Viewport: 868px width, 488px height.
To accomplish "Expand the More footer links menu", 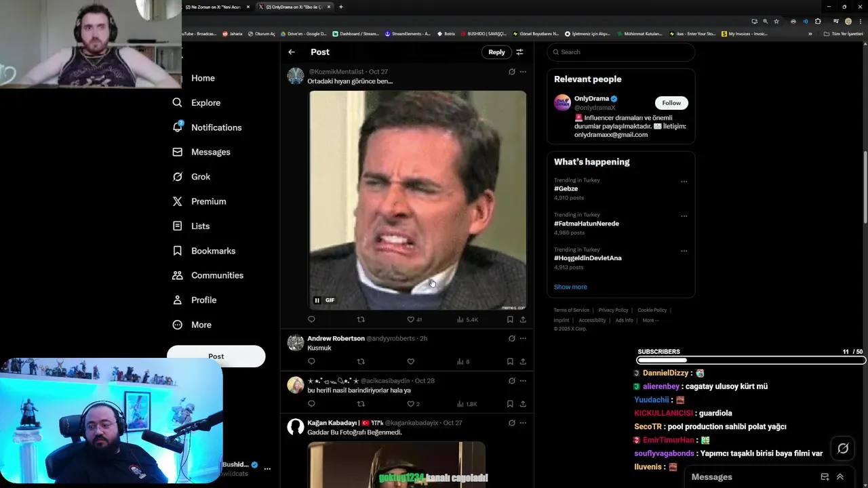I will click(x=650, y=321).
